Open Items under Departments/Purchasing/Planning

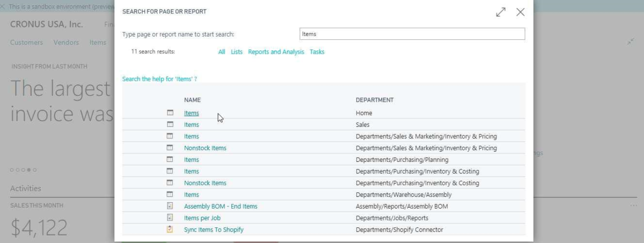tap(191, 160)
